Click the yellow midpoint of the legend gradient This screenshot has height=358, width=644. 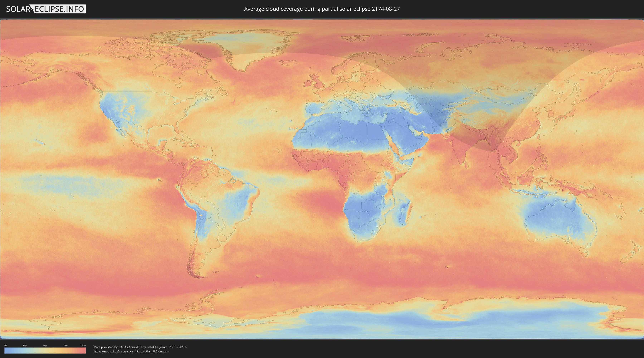click(45, 350)
